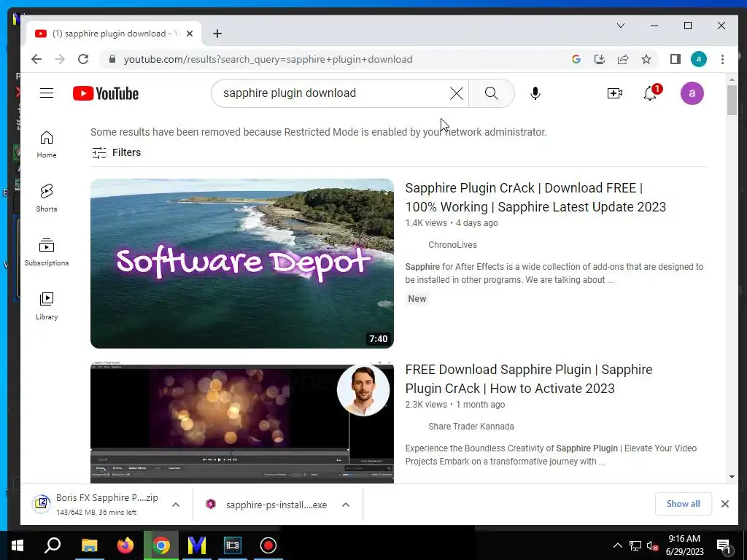Open the Filters panel

pyautogui.click(x=116, y=152)
